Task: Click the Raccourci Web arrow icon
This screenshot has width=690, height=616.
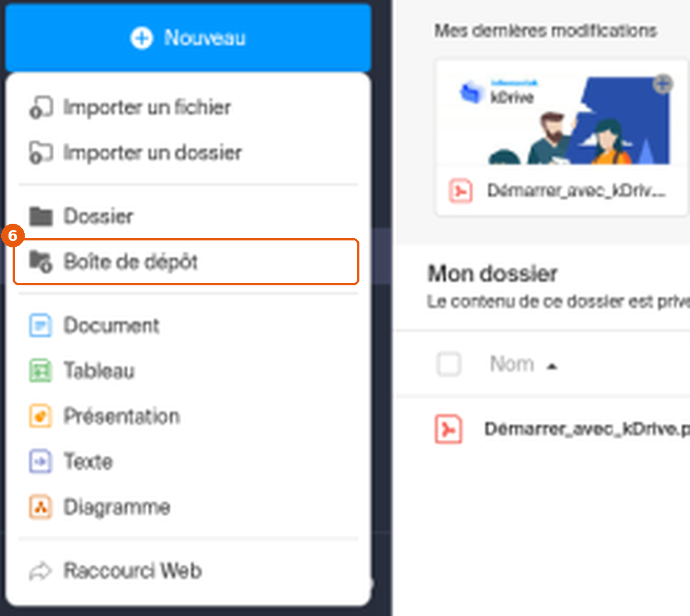Action: coord(40,572)
